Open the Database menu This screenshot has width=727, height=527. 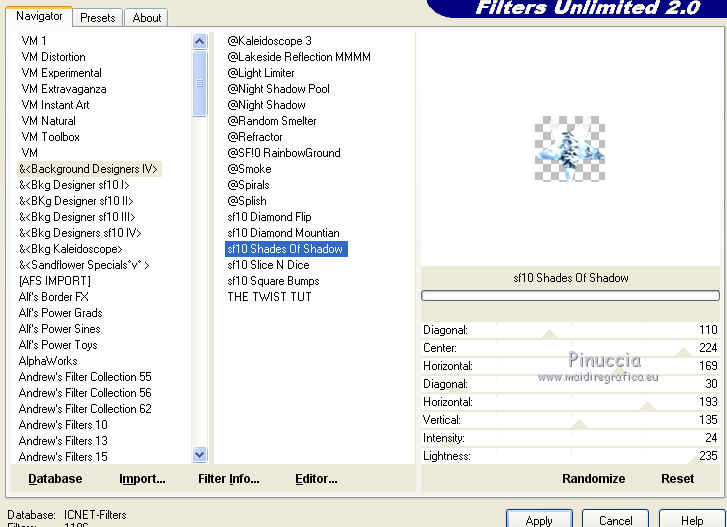coord(55,479)
